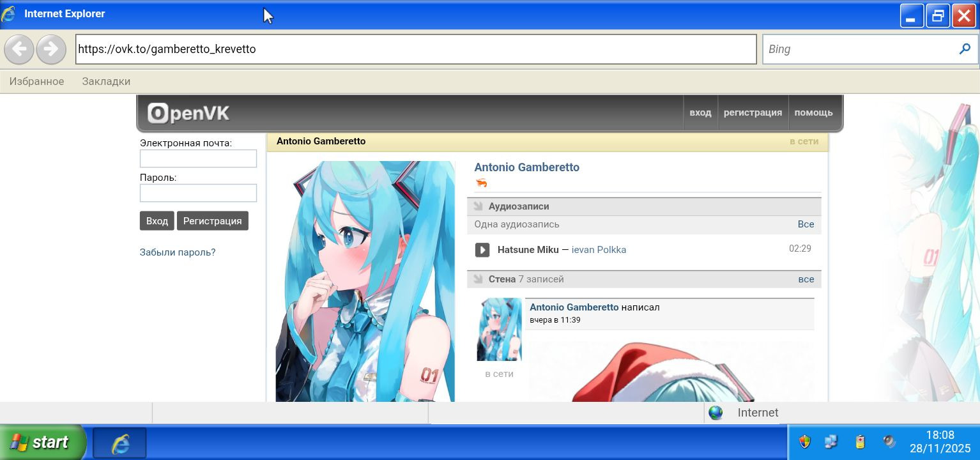Click the Hatsune Miku artist name

(528, 250)
